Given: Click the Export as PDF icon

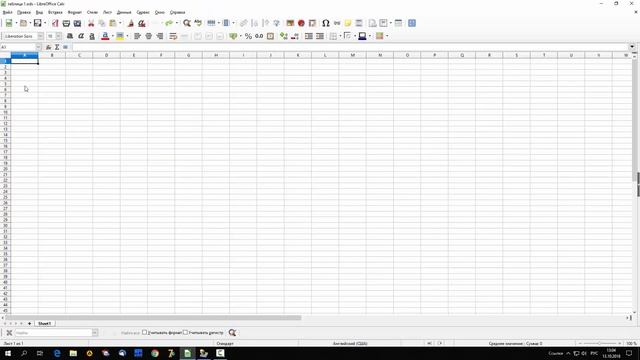Looking at the screenshot, I should coord(55,23).
